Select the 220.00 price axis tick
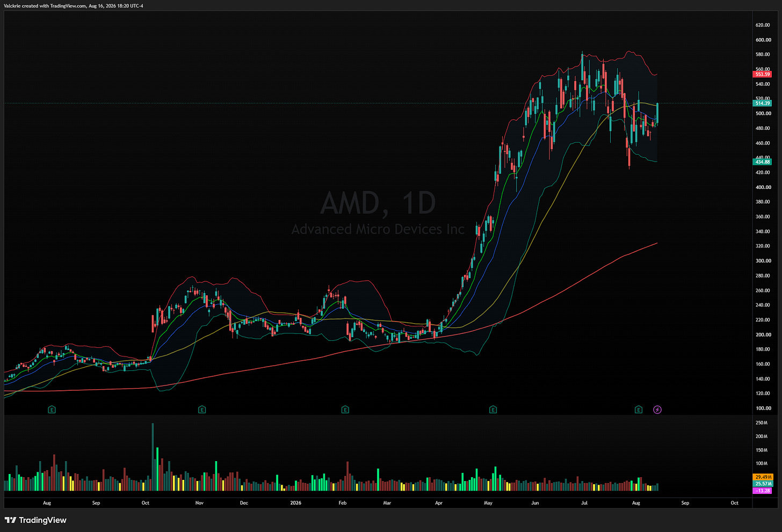 tap(763, 320)
